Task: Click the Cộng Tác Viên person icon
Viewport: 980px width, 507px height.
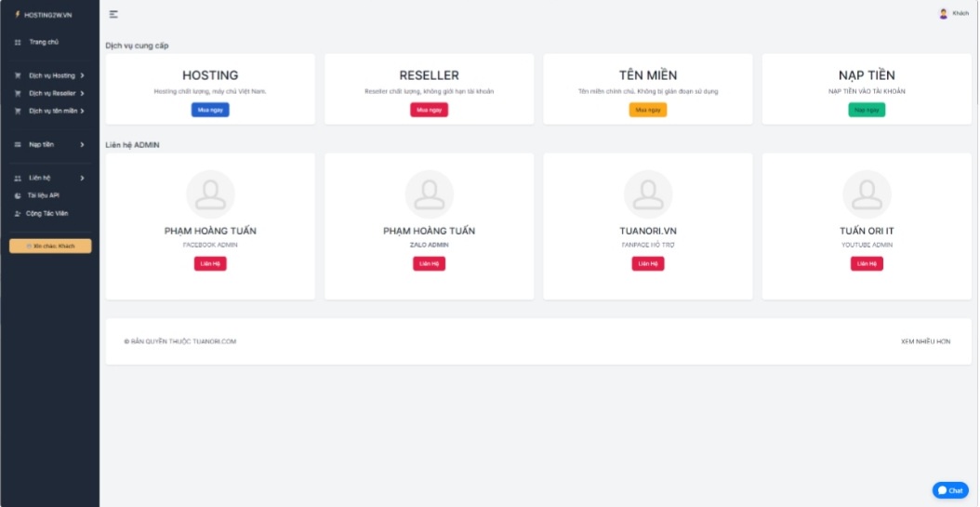Action: tap(18, 213)
